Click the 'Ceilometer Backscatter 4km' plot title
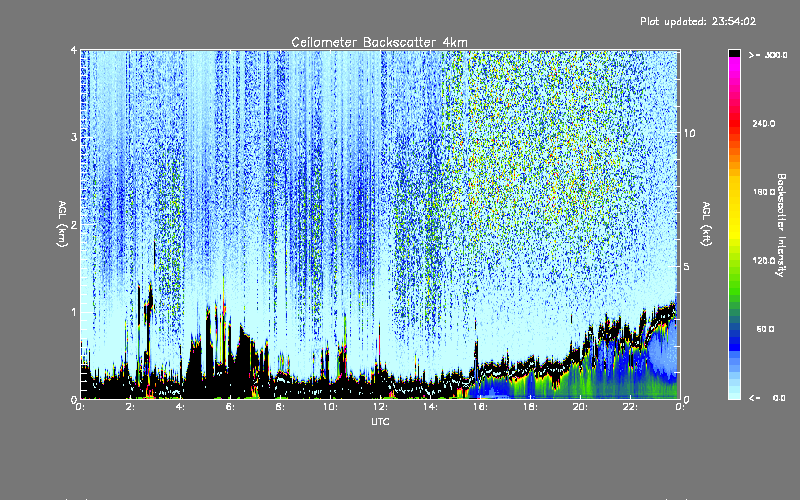This screenshot has height=500, width=800. tap(379, 42)
